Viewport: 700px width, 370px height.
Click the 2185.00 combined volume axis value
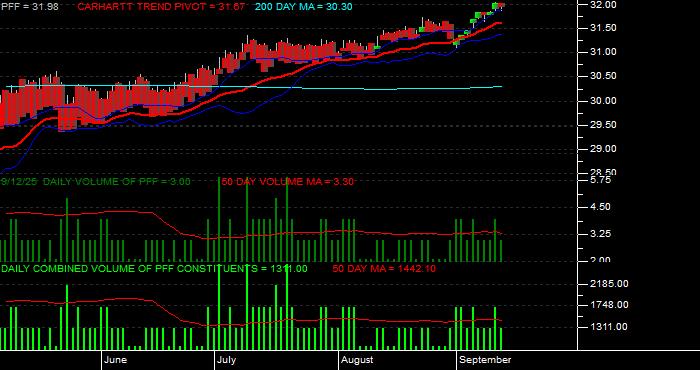609,284
